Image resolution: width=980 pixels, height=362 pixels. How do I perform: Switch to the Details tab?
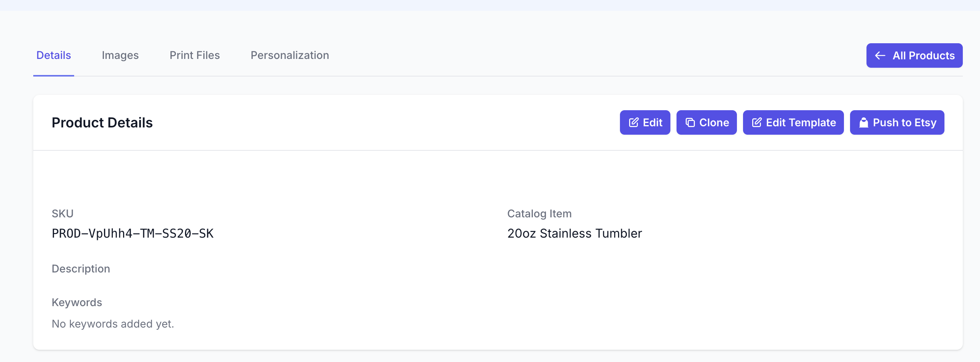pos(54,55)
